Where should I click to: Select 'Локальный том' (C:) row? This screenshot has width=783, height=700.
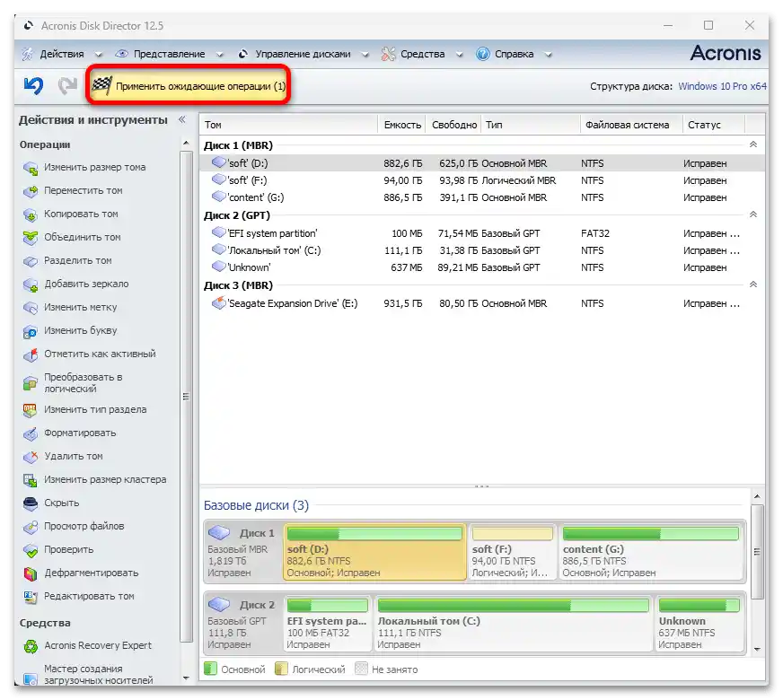[482, 250]
